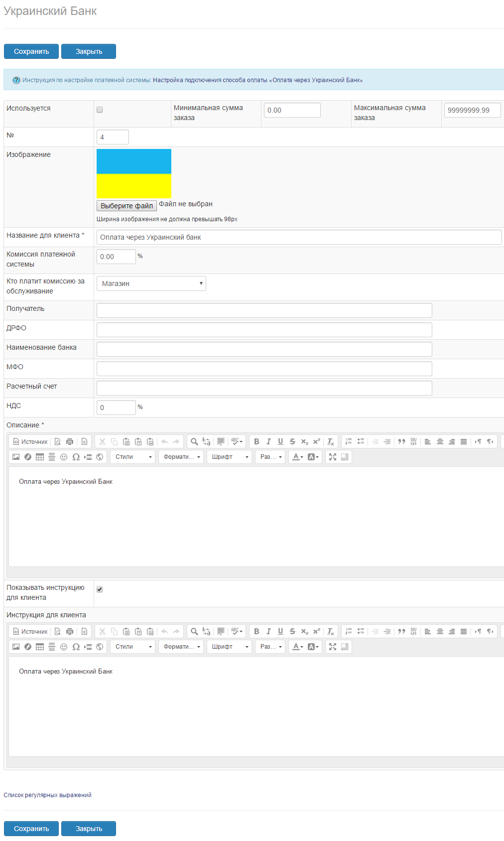Uncheck Показывать инструкцию для клиента

(x=100, y=589)
